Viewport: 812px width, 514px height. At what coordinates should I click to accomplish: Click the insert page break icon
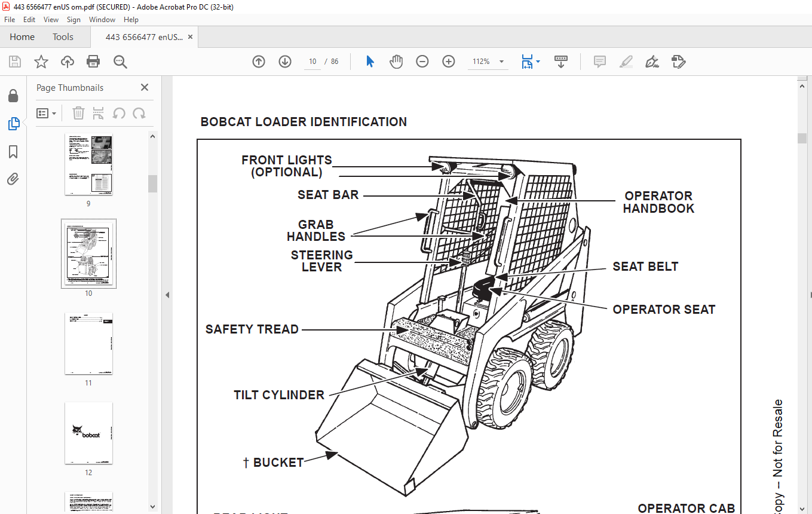[99, 113]
